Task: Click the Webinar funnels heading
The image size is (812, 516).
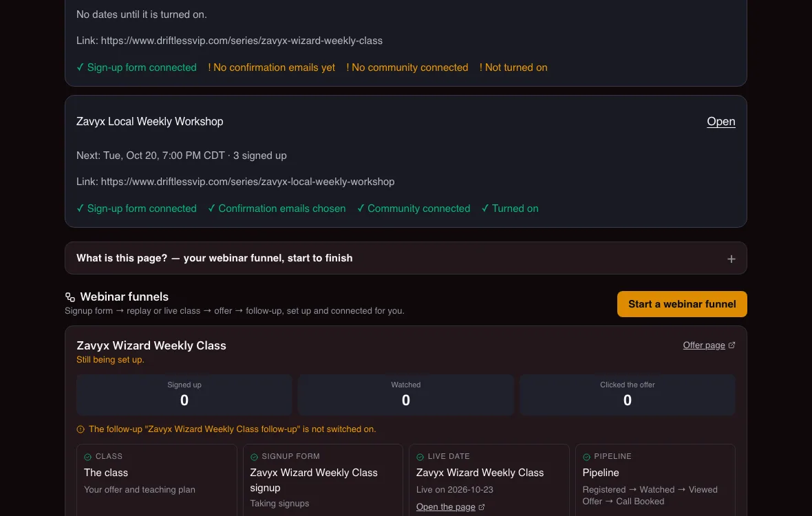Action: [x=125, y=297]
